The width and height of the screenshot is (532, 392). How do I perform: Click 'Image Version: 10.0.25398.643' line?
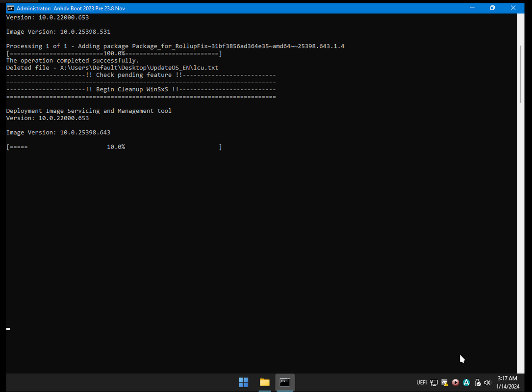tap(58, 132)
